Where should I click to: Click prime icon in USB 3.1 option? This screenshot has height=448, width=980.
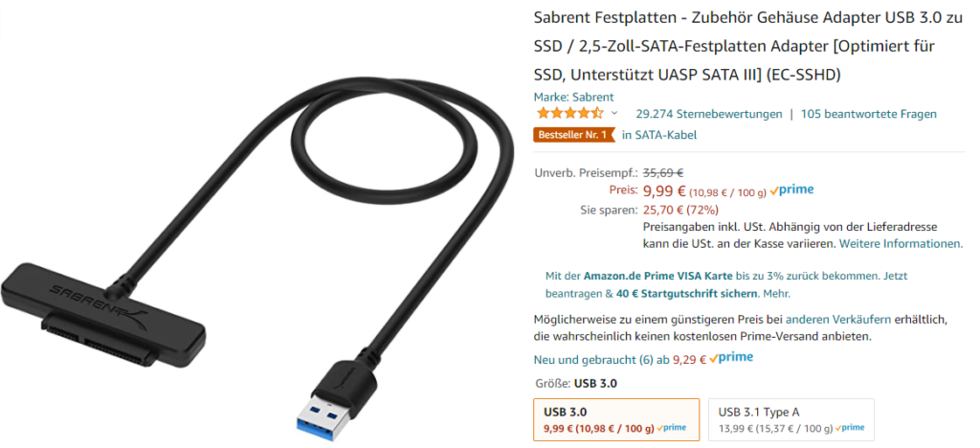pos(850,428)
